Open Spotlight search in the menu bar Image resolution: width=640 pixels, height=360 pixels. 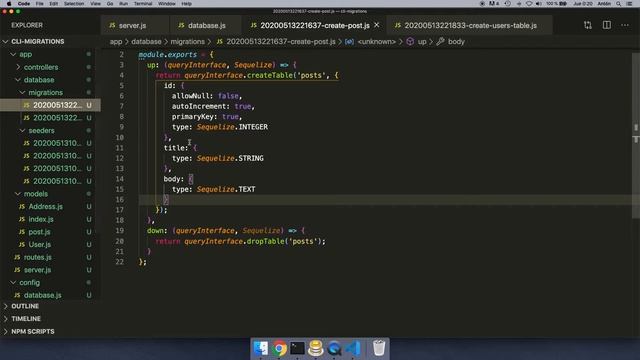[x=619, y=4]
